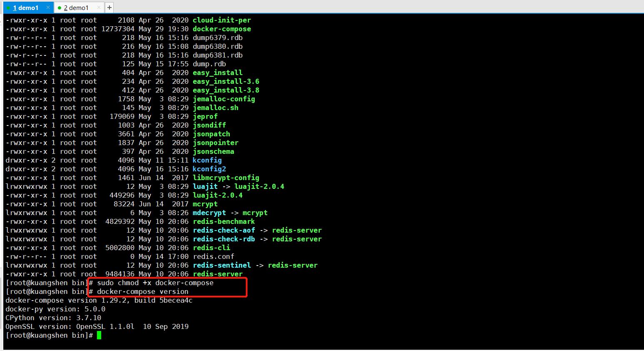Click the "kconfig2" directory name
Viewport: 644px width, 351px height.
[x=209, y=169]
